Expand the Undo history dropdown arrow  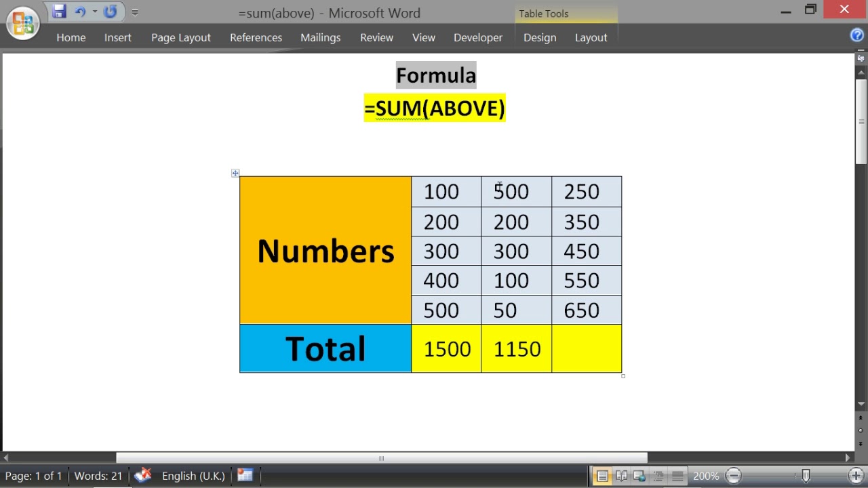[x=94, y=12]
